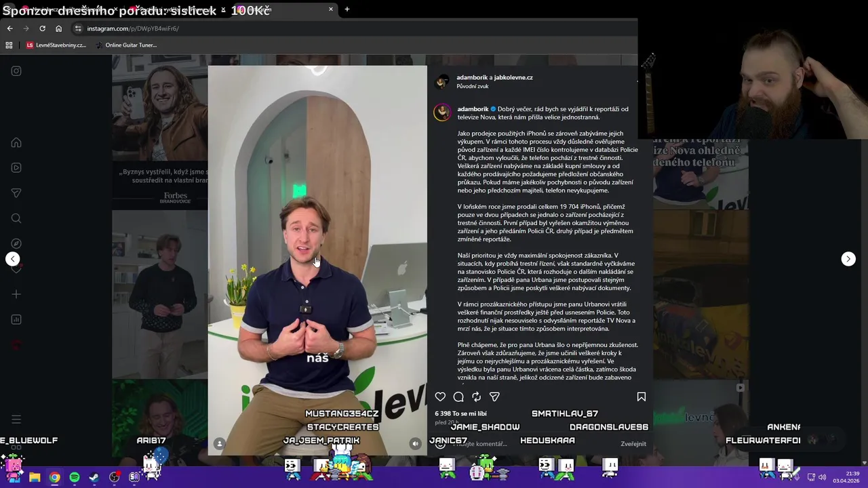
Task: Open the volume control in the system tray
Action: (x=823, y=477)
